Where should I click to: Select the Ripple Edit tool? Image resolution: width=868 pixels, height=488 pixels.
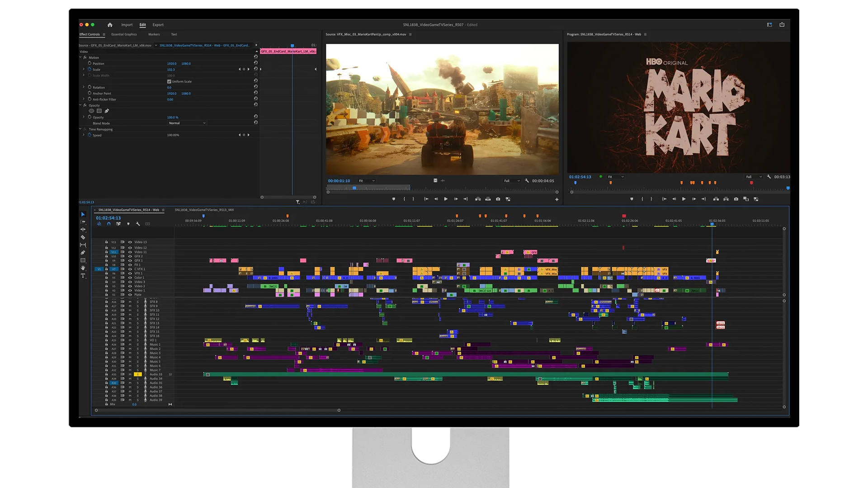(83, 230)
